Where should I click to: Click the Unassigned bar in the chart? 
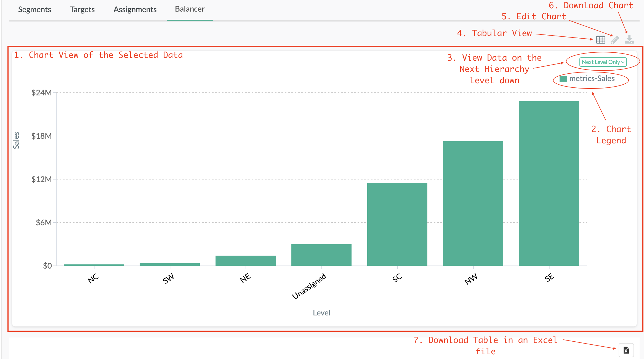tap(321, 255)
